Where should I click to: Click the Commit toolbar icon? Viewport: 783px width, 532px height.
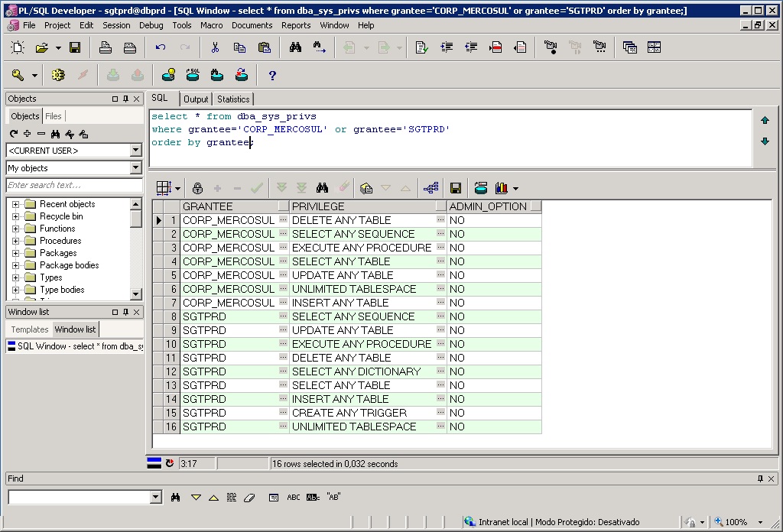click(x=112, y=75)
